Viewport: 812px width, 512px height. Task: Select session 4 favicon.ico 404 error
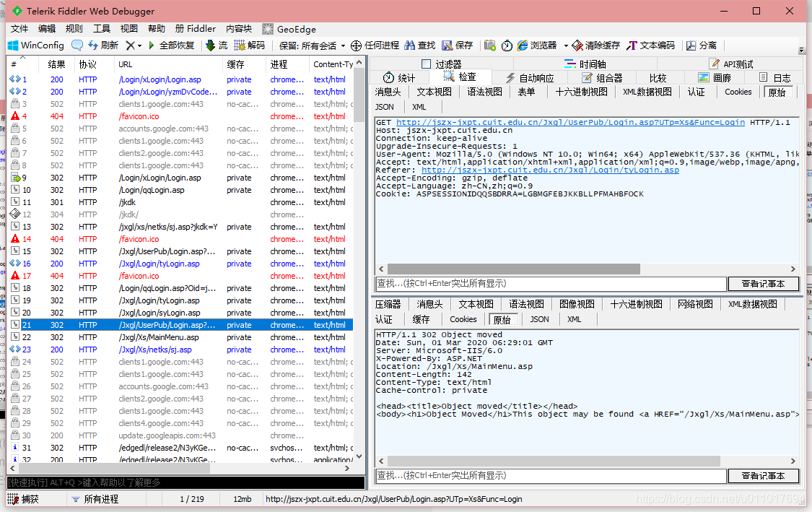point(180,116)
